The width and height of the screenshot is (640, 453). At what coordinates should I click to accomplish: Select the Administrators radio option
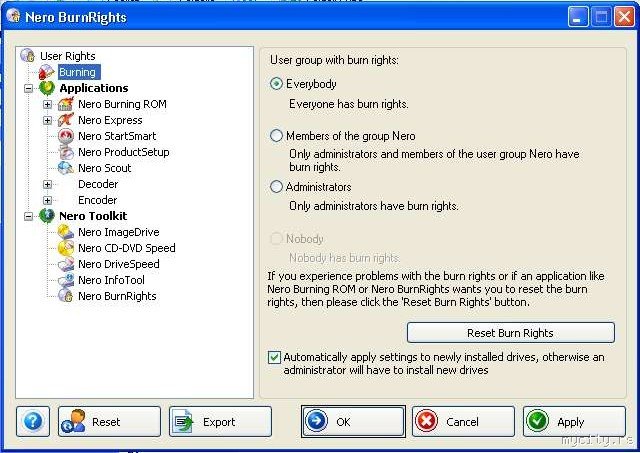(276, 187)
